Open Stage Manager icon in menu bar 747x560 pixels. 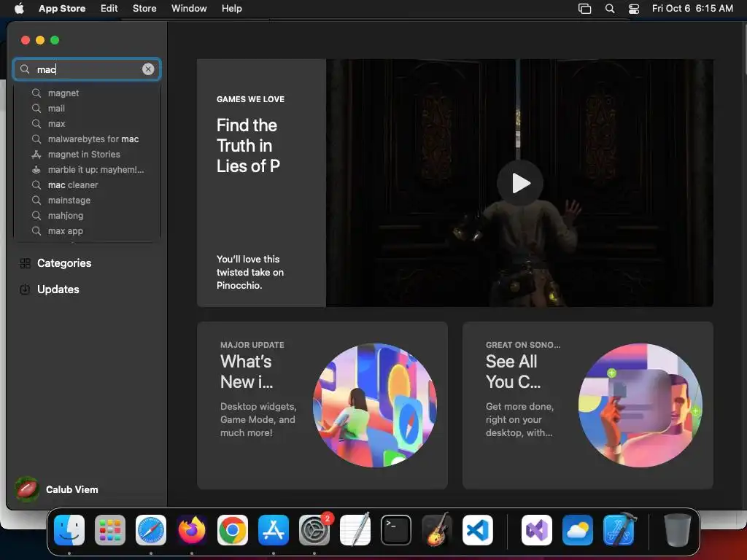(584, 9)
